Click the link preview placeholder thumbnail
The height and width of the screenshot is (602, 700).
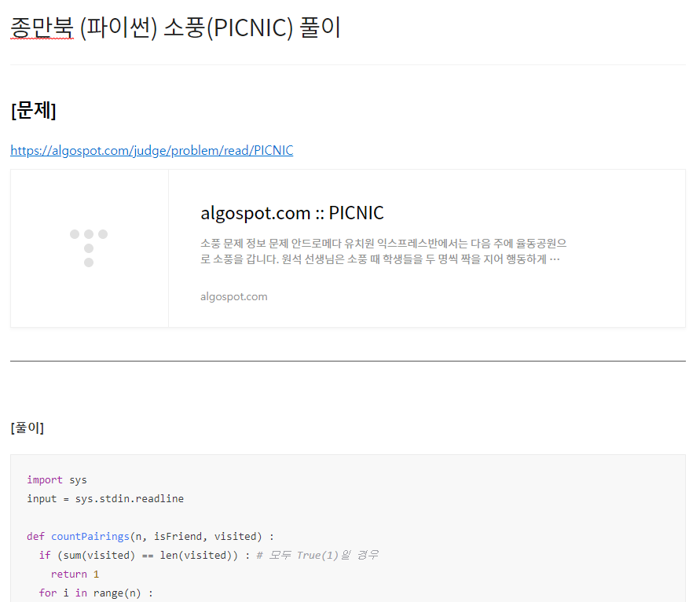click(x=90, y=248)
